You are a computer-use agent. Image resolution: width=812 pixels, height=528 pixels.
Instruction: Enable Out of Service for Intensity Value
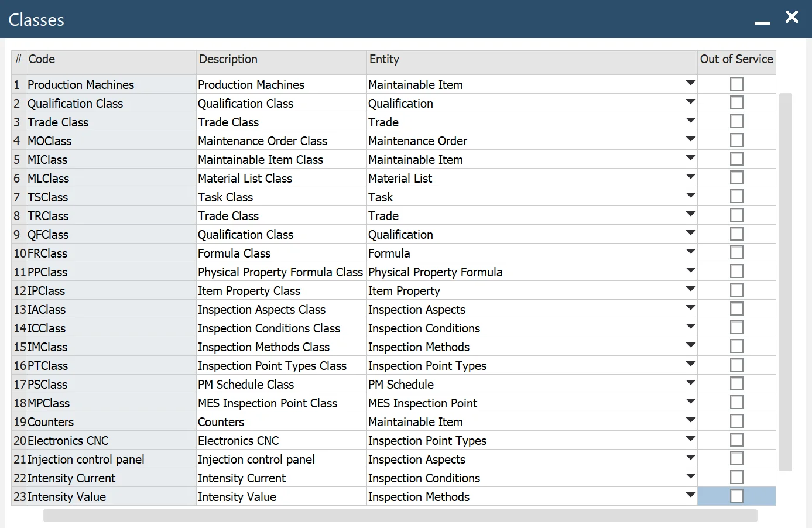[x=736, y=496]
